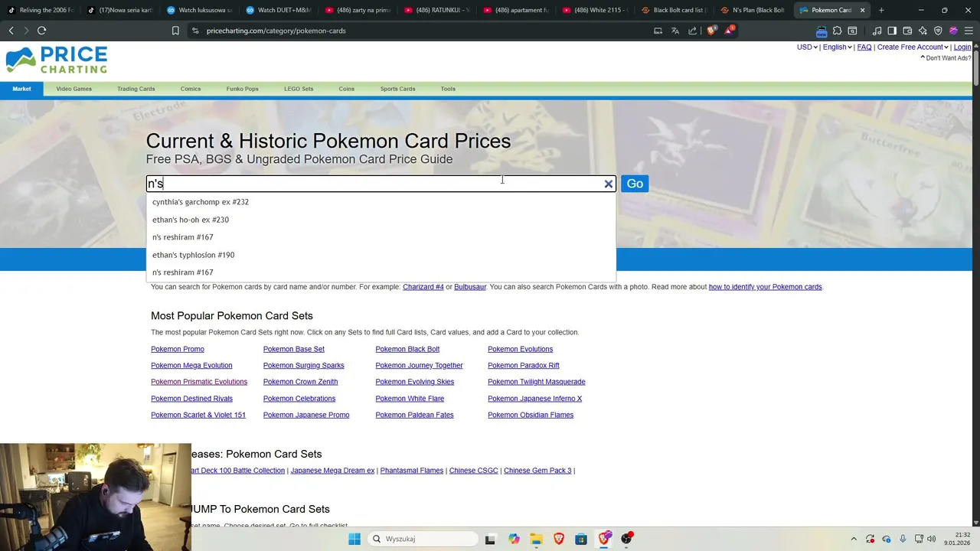Open the Video Games menu
Screen dimensions: 980x551
click(x=73, y=89)
